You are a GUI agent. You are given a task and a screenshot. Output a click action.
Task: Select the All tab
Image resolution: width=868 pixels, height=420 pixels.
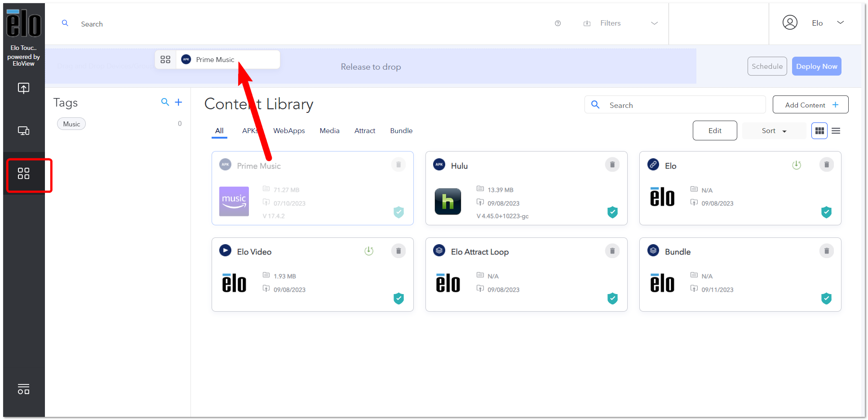[x=219, y=131]
